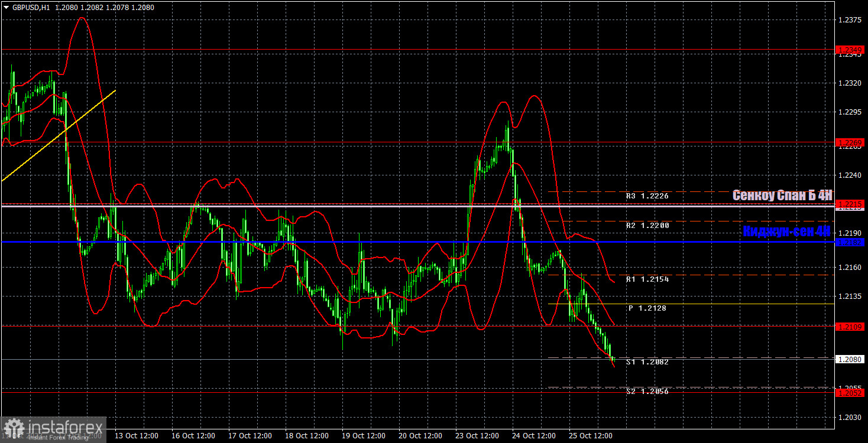Click the 1.2030 price axis value

pos(849,418)
